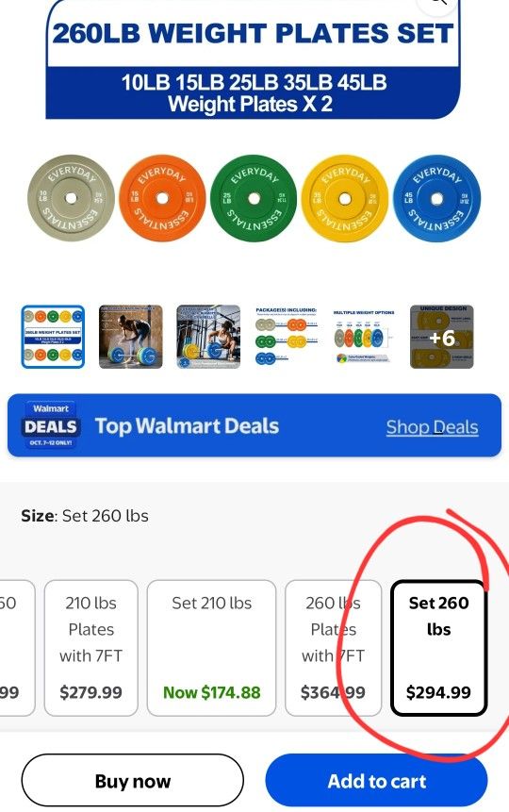The width and height of the screenshot is (509, 812).
Task: Select the Set 210 lbs size option
Action: (211, 647)
